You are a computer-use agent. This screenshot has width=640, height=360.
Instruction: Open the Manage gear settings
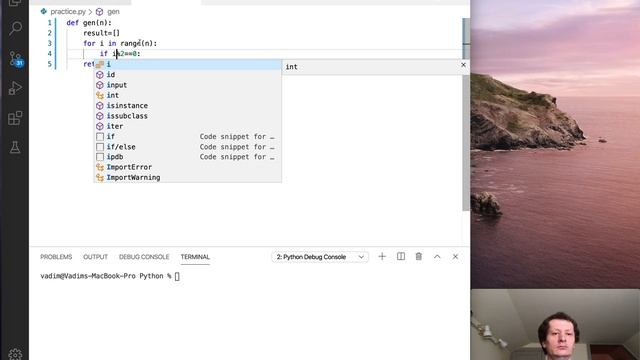[x=15, y=354]
